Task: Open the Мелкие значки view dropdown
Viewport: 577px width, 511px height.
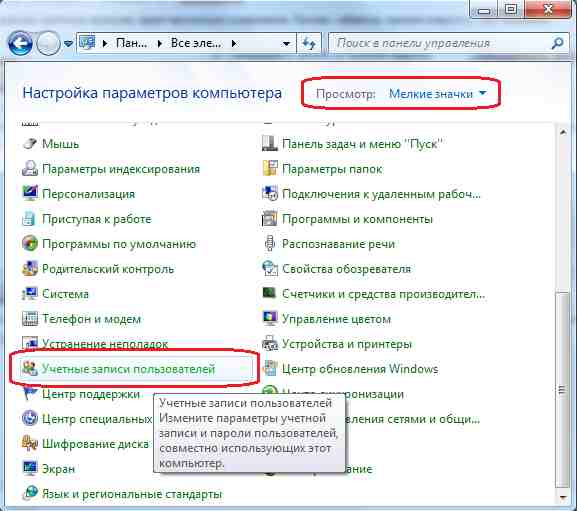Action: (438, 94)
